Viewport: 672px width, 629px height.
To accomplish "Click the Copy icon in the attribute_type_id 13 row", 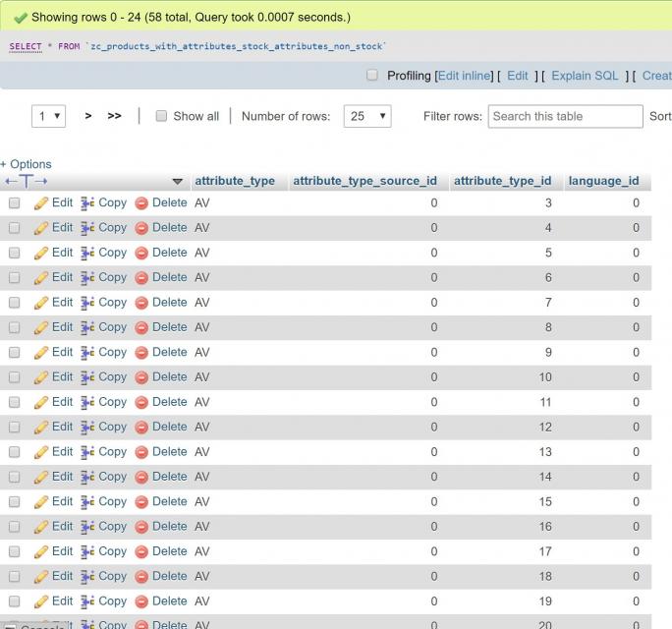I will tap(87, 452).
